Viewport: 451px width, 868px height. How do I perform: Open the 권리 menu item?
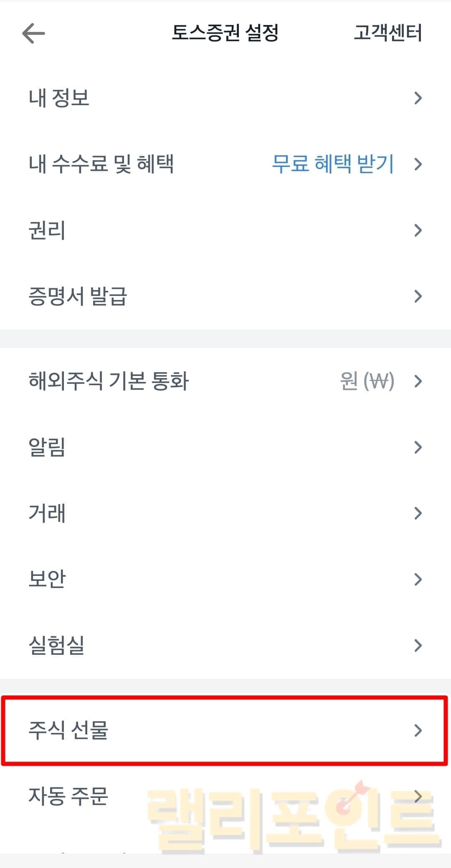click(x=47, y=230)
